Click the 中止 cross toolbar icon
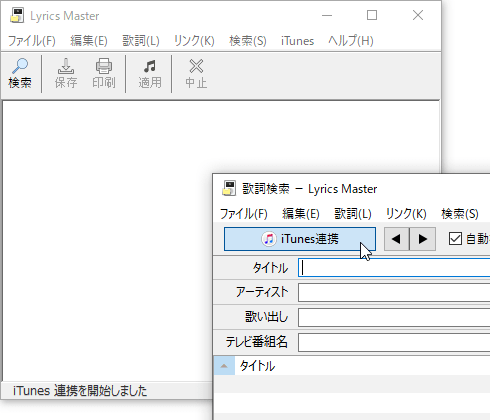Screen dimensions: 490x420 click(x=196, y=66)
